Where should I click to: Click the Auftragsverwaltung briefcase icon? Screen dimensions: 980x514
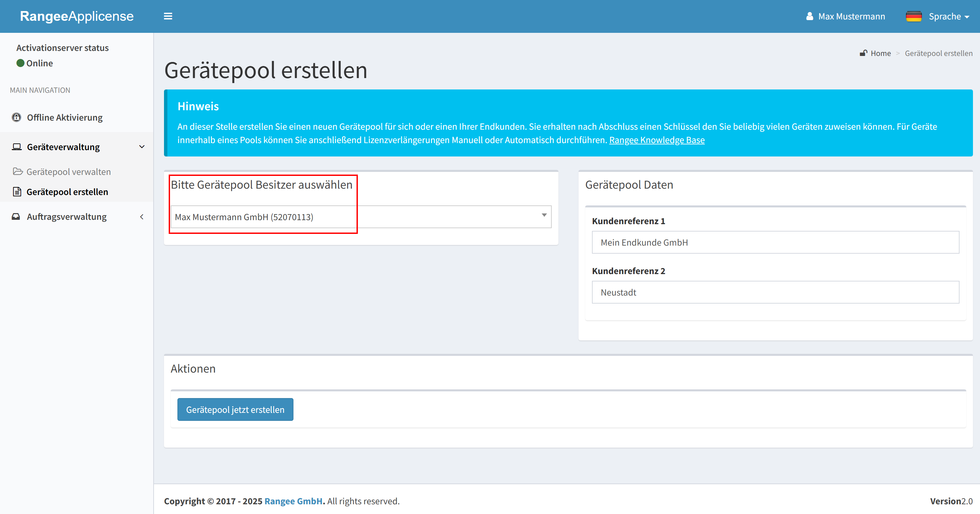pos(16,216)
